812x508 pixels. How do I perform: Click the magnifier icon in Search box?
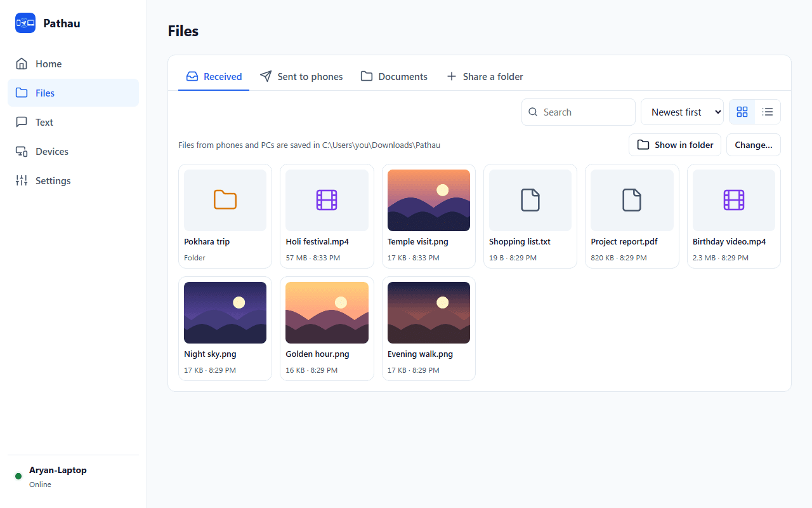[x=533, y=112]
